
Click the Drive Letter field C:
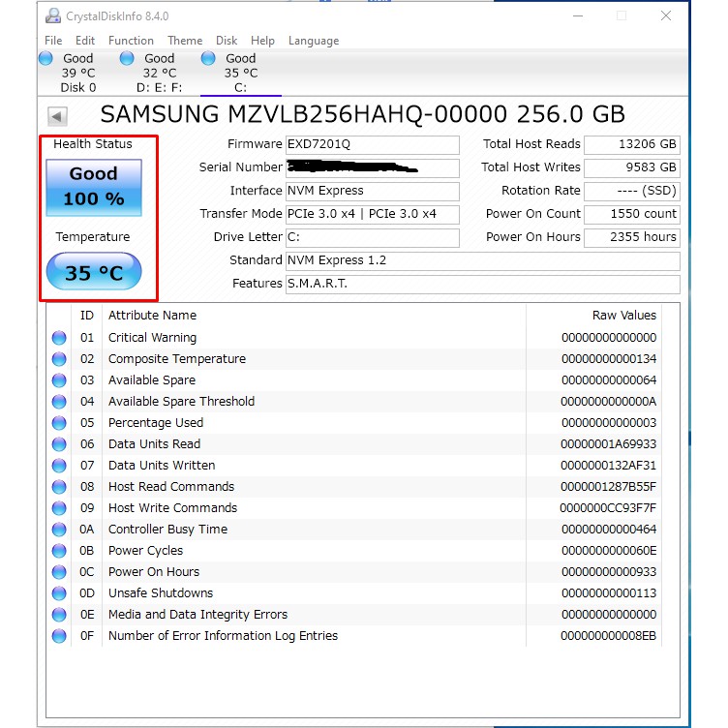373,237
